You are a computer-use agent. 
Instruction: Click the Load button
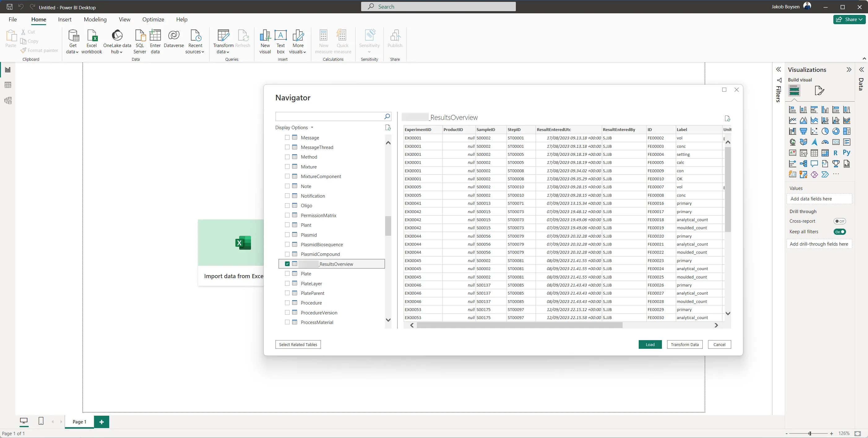coord(650,344)
